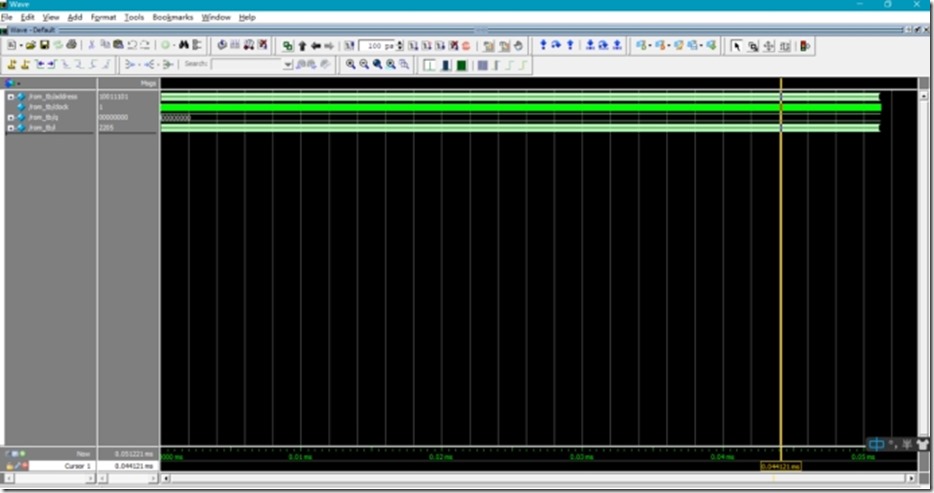Click the cursor time label 0.044121 ms

click(780, 466)
